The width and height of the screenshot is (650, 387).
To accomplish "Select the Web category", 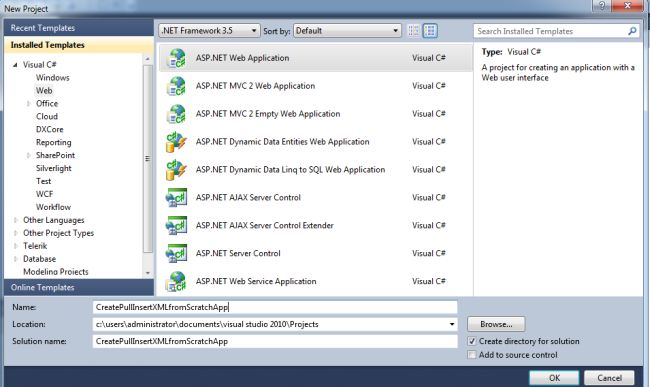I will [x=44, y=90].
